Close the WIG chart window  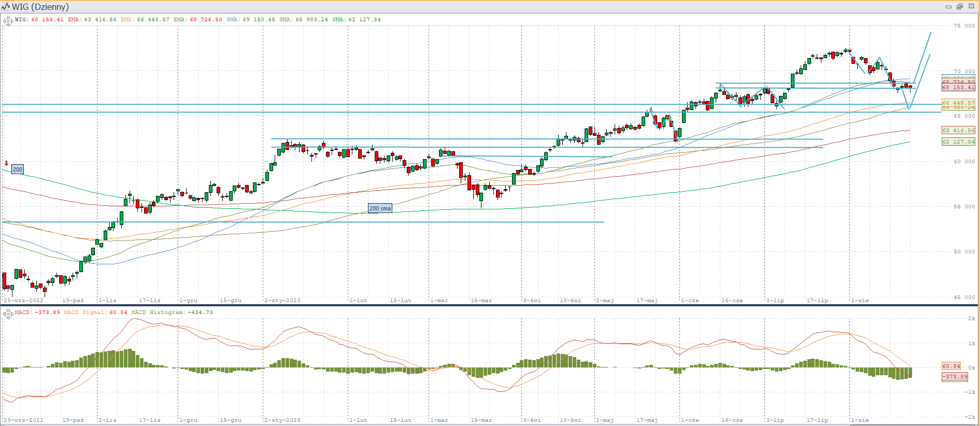click(971, 7)
